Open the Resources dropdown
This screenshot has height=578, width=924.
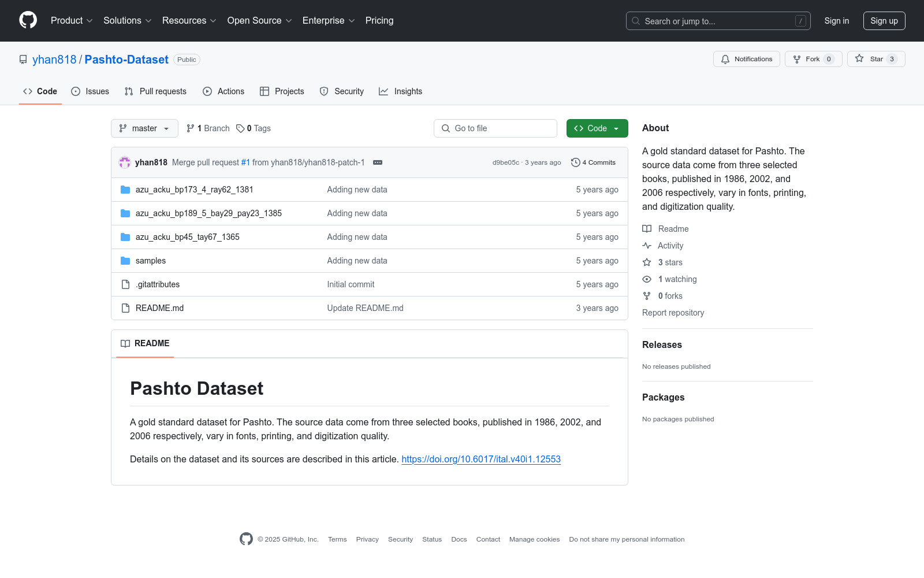[189, 21]
